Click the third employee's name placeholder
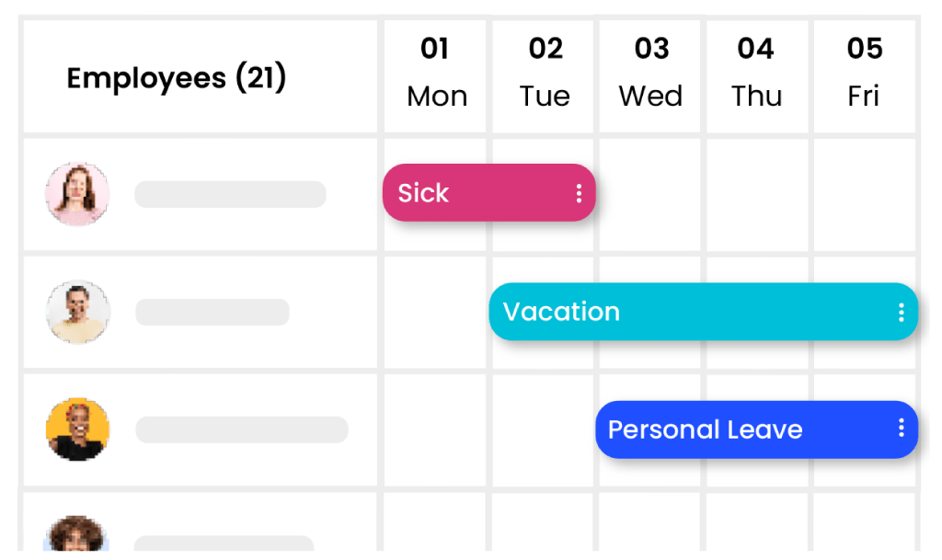Image resolution: width=942 pixels, height=560 pixels. pyautogui.click(x=241, y=429)
